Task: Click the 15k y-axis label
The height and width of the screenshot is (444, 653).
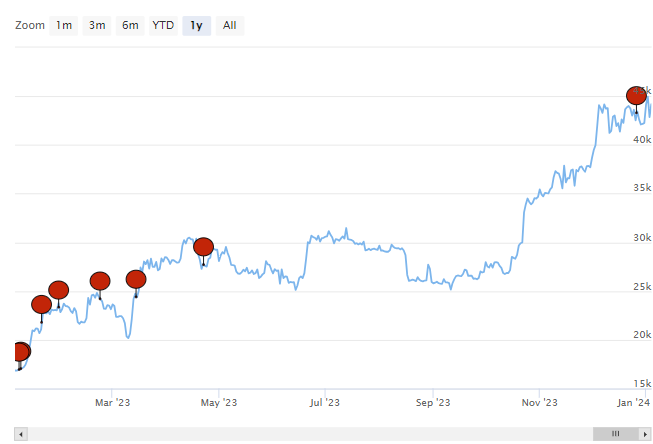Action: tap(642, 383)
